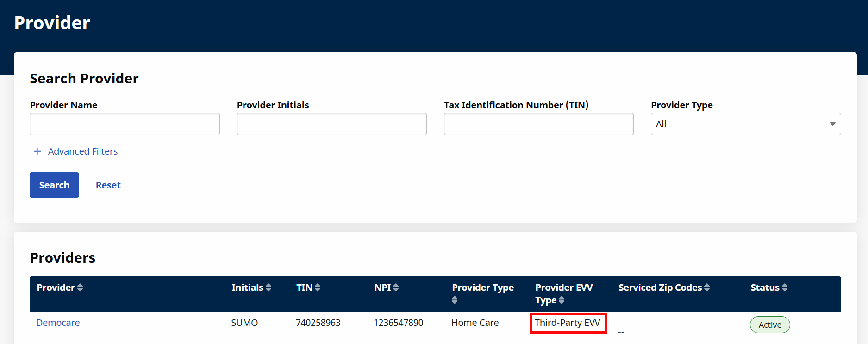The width and height of the screenshot is (868, 344).
Task: Click the Home Care provider type cell
Action: (x=475, y=323)
